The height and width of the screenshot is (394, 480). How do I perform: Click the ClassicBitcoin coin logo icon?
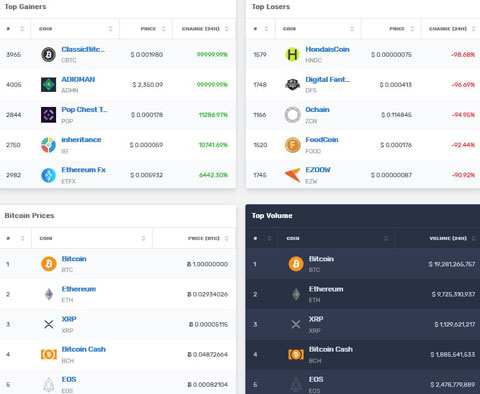point(48,54)
